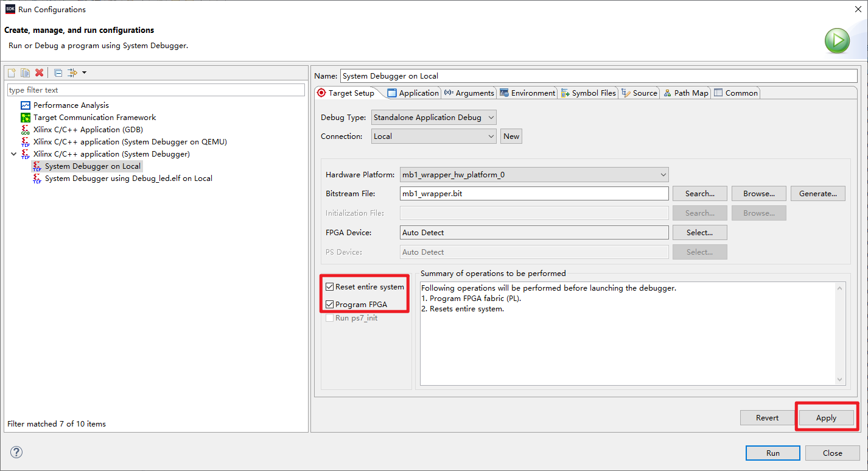Select Xilinx C/C++ Application (GDB)

(x=88, y=130)
